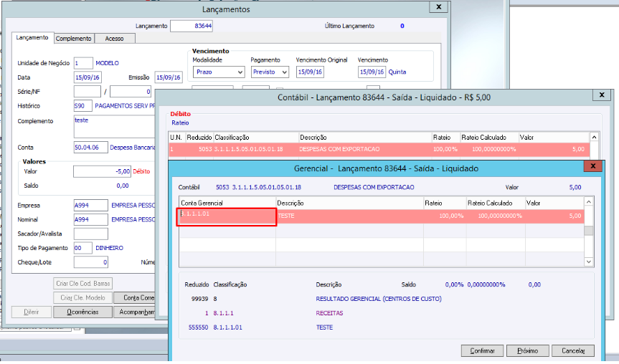Click the Próximo button

coord(527,350)
